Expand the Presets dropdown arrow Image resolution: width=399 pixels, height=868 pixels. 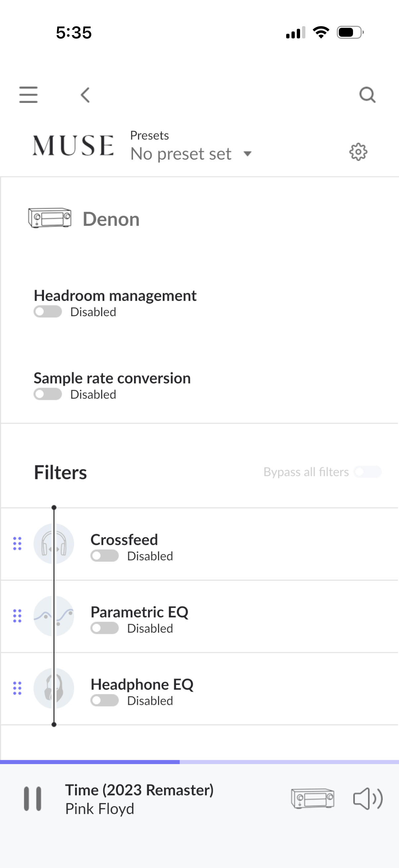tap(247, 154)
